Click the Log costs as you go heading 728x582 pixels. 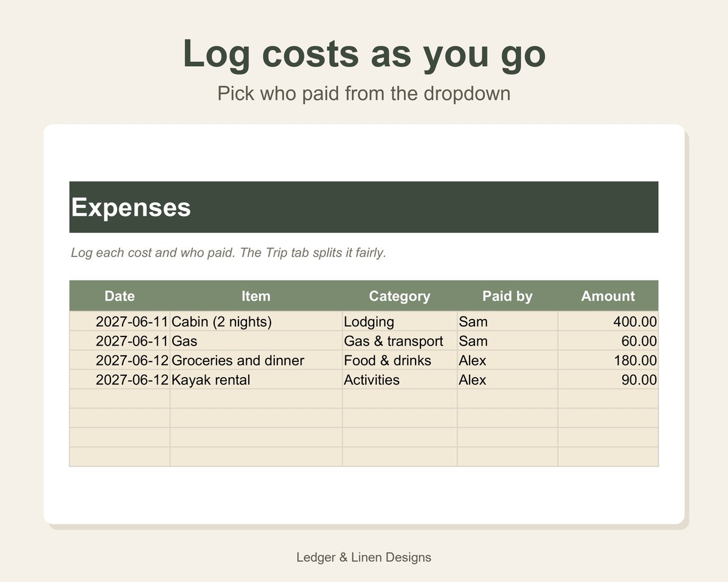tap(364, 54)
